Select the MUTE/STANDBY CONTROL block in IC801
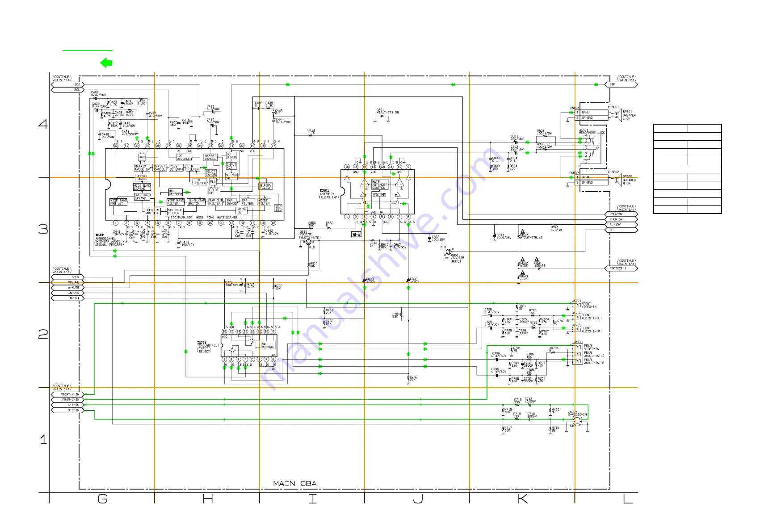 379,184
